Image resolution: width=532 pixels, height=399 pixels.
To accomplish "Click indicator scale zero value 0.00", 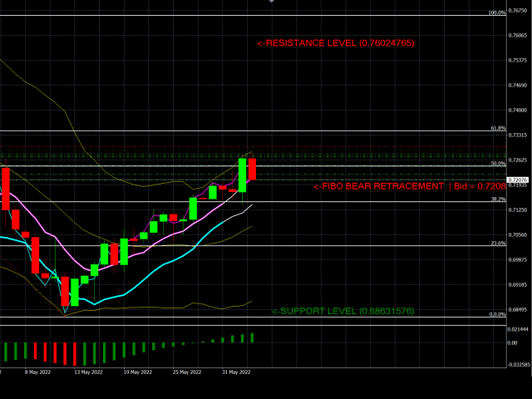I will 512,343.
